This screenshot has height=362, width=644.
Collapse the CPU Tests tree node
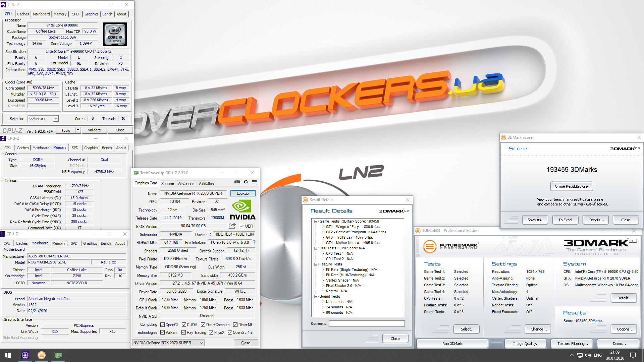(x=316, y=248)
